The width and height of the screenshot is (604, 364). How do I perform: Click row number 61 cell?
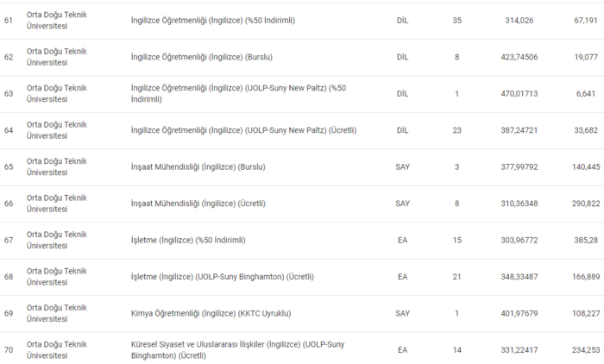(9, 21)
